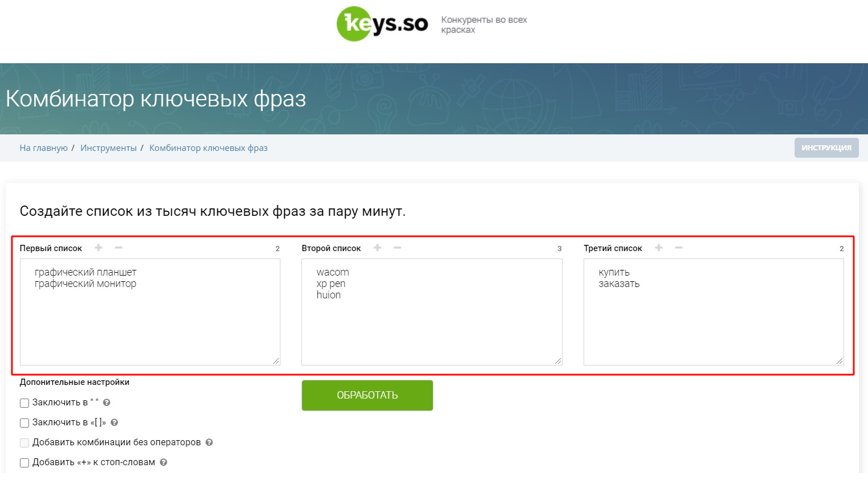This screenshot has height=480, width=868.
Task: Click the resize grip of Первый список textarea
Action: point(276,361)
